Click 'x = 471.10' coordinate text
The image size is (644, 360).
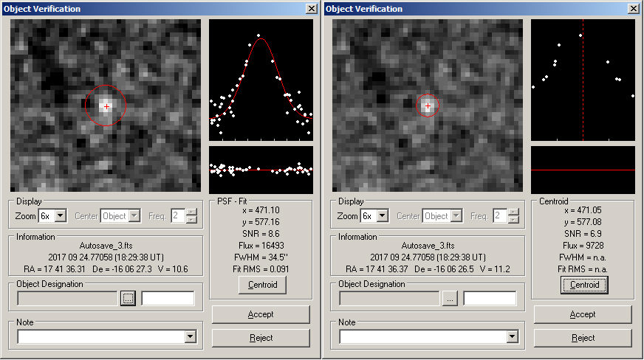(x=261, y=210)
